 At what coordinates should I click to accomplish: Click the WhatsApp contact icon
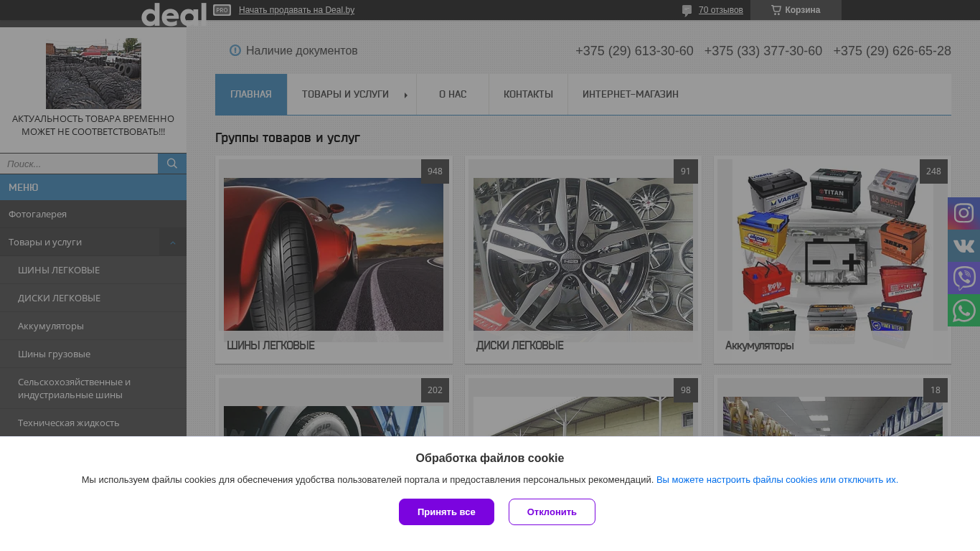[963, 311]
